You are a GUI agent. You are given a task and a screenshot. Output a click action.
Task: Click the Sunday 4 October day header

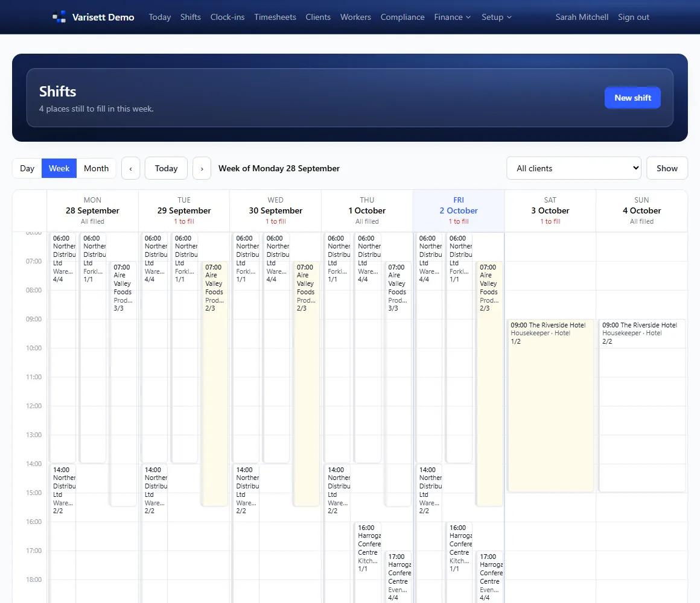click(641, 210)
